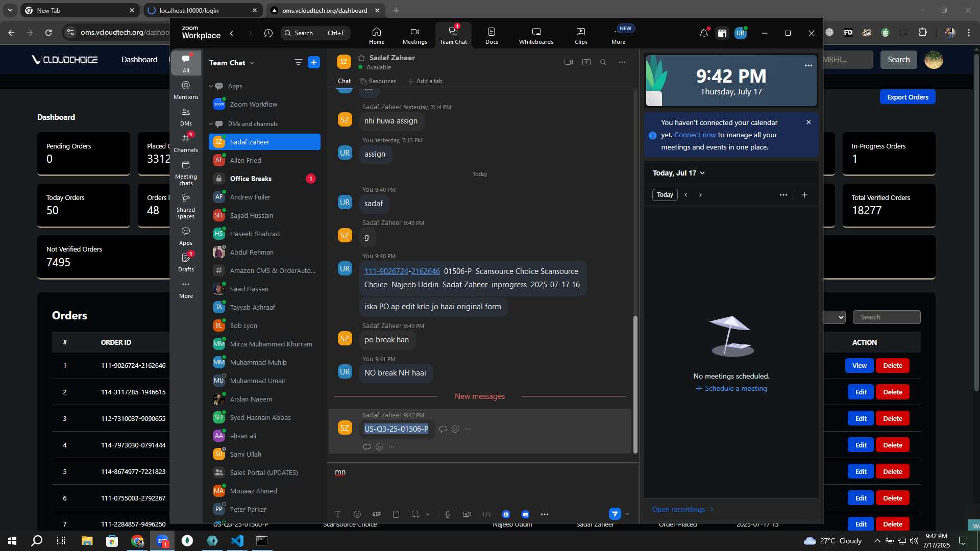
Task: Open chat with Haseeb Shahzad
Action: [x=264, y=234]
